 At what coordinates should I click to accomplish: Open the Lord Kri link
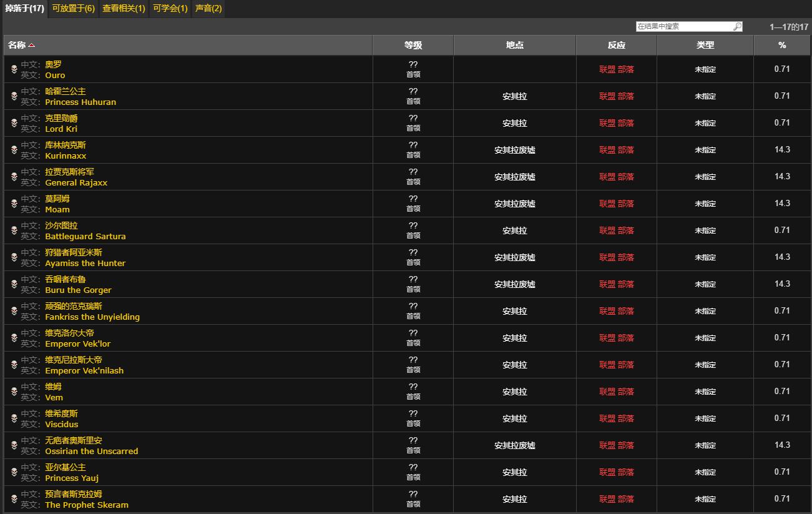[61, 129]
